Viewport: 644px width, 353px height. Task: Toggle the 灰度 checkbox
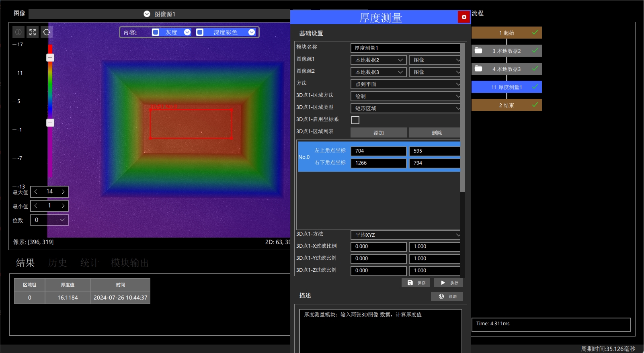pos(156,32)
